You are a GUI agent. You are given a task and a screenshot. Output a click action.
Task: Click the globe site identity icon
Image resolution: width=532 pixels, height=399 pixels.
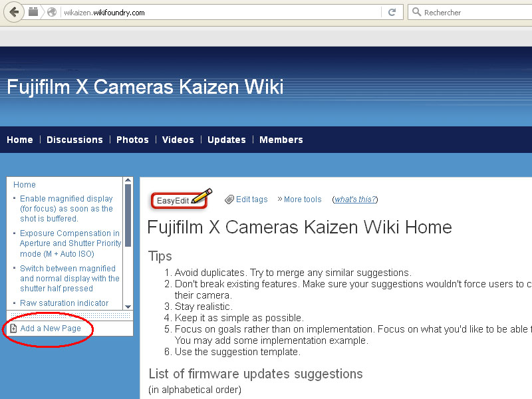pos(52,12)
